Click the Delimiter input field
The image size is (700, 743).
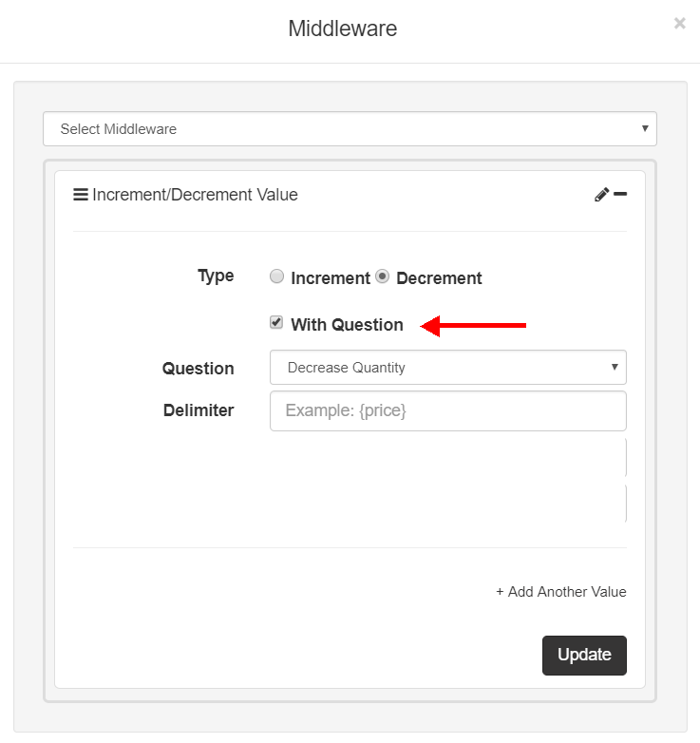pos(447,411)
